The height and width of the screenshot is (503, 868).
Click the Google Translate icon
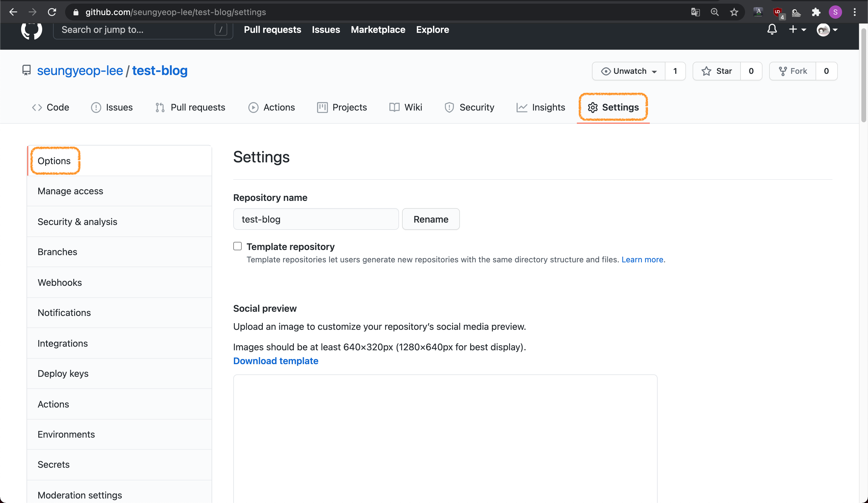[695, 12]
